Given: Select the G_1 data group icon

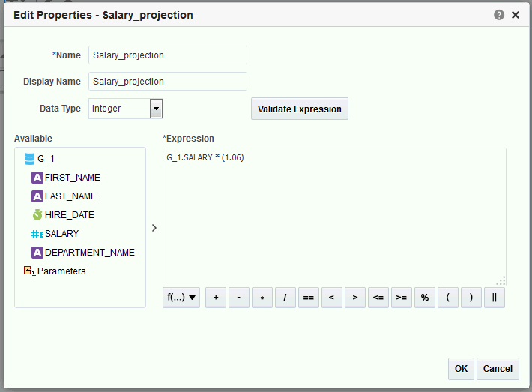Looking at the screenshot, I should [30, 159].
